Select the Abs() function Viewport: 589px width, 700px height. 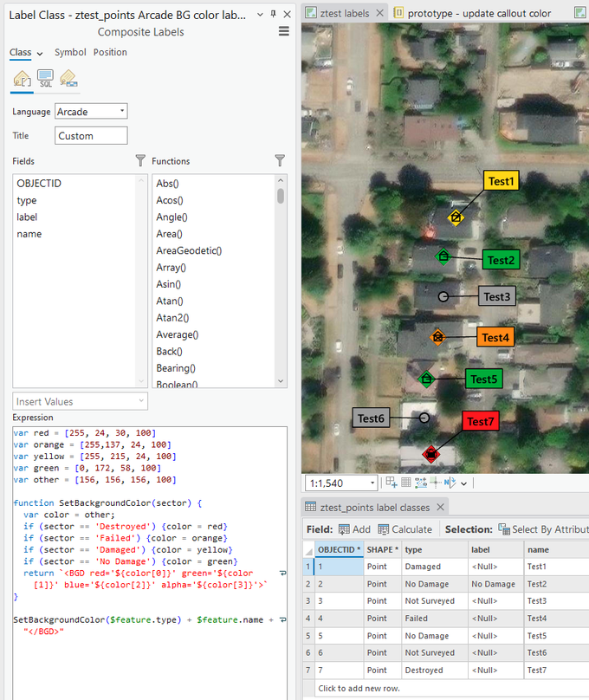167,184
